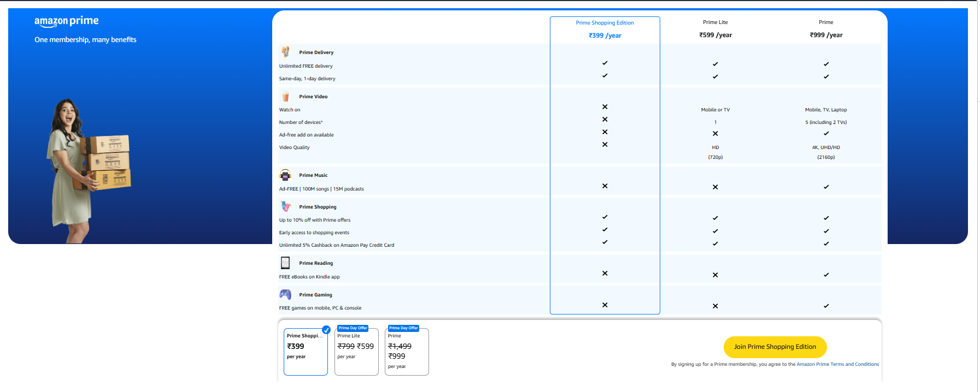Select the Prime Lite ₹599 plan card
The height and width of the screenshot is (392, 980).
pyautogui.click(x=356, y=352)
